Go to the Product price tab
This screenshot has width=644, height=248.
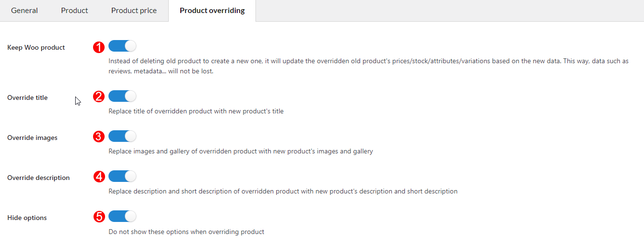pyautogui.click(x=134, y=11)
